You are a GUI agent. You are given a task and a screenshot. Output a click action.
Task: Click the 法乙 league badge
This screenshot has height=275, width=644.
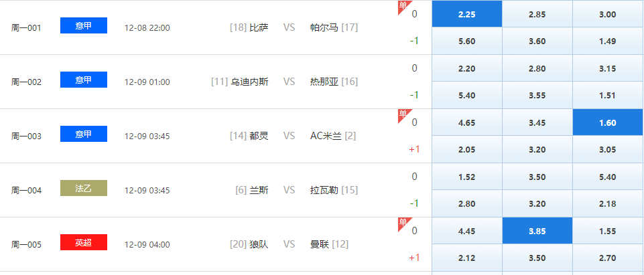tap(84, 188)
